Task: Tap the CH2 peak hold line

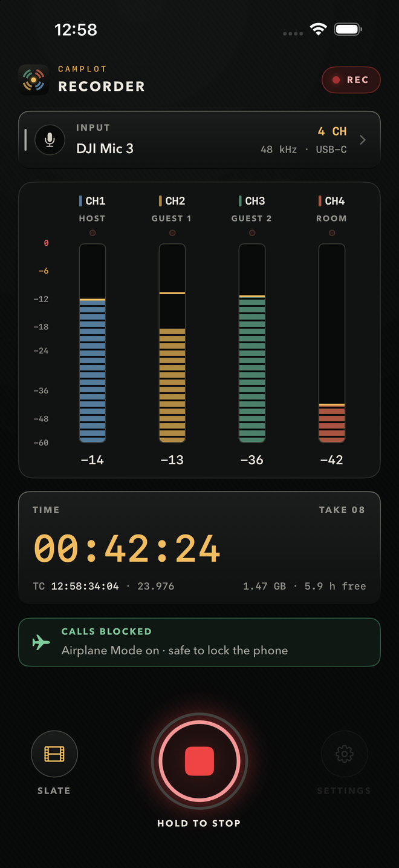Action: [172, 293]
